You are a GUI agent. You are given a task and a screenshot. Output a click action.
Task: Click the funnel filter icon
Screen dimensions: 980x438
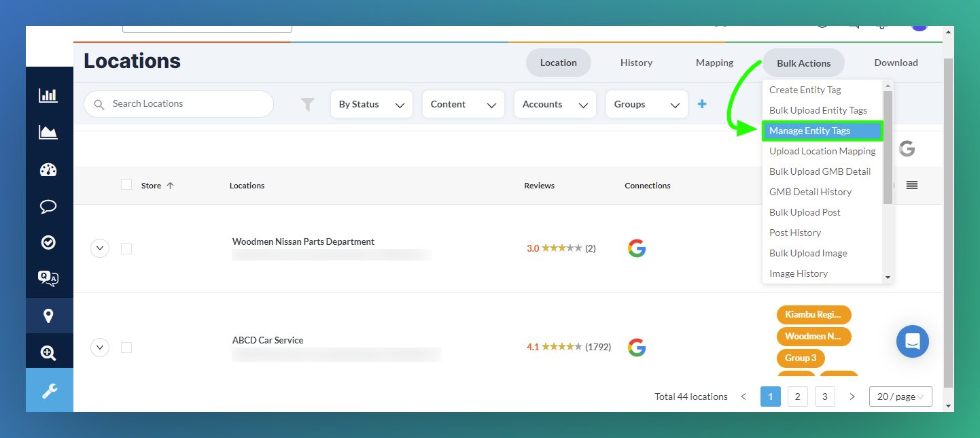click(x=308, y=104)
